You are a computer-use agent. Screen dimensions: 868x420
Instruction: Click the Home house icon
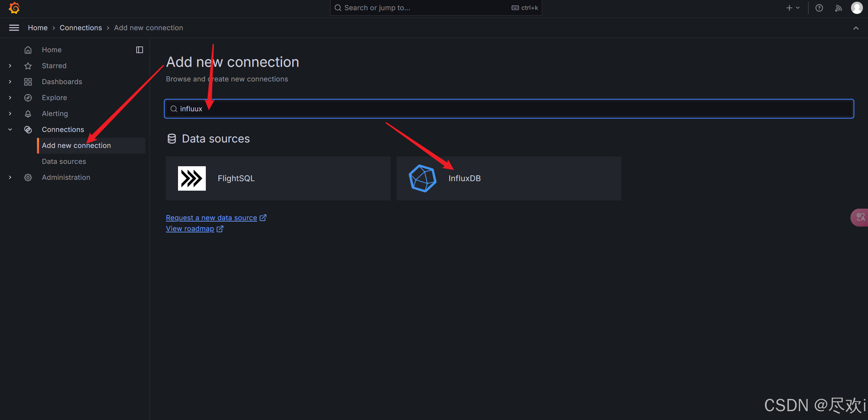[x=28, y=50]
